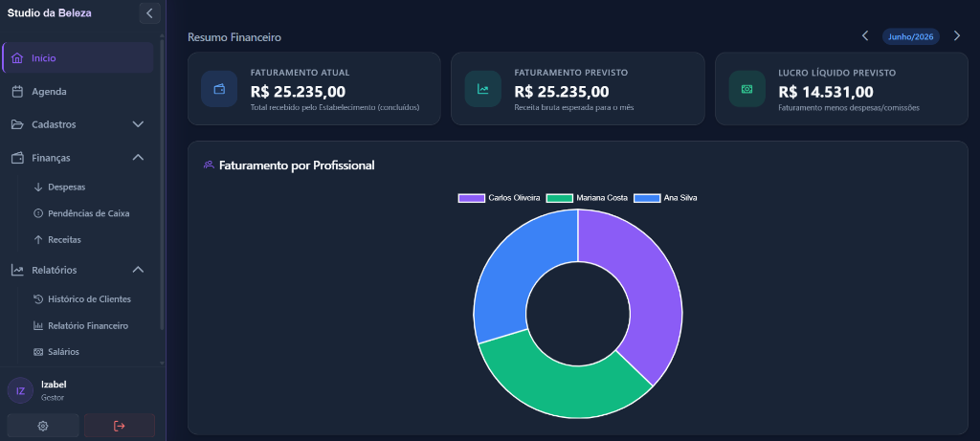Viewport: 980px width, 441px height.
Task: Toggle Mariana Costa green legend swatch
Action: tap(559, 198)
